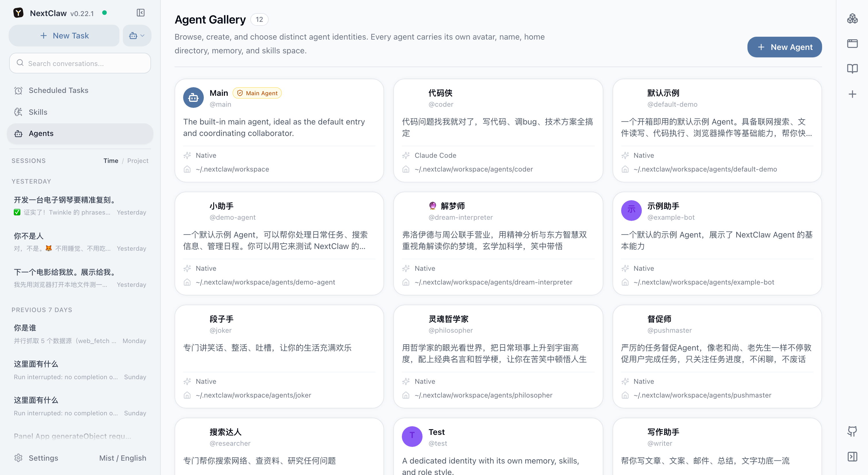Screen dimensions: 868x475
Task: Open the 小助手 agent card
Action: click(x=279, y=244)
